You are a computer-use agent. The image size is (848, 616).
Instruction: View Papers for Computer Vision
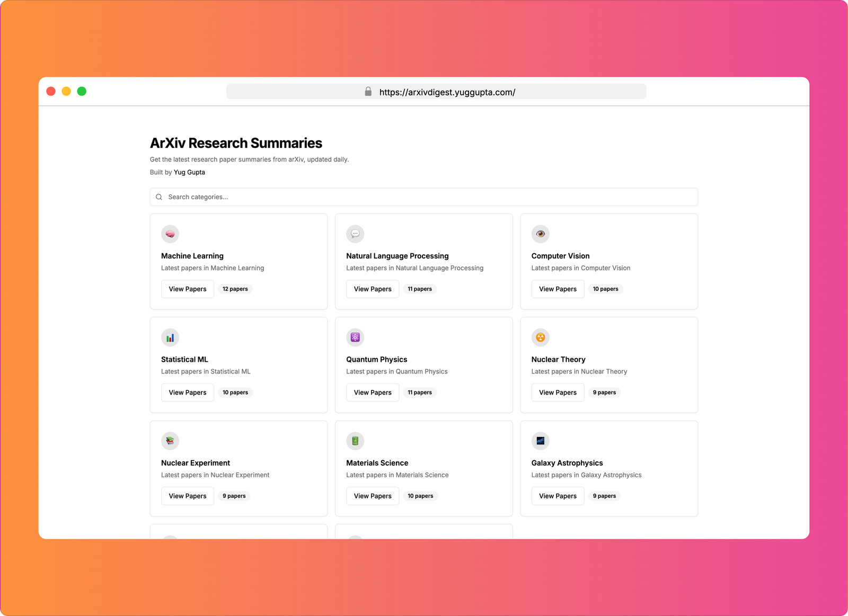(x=558, y=289)
